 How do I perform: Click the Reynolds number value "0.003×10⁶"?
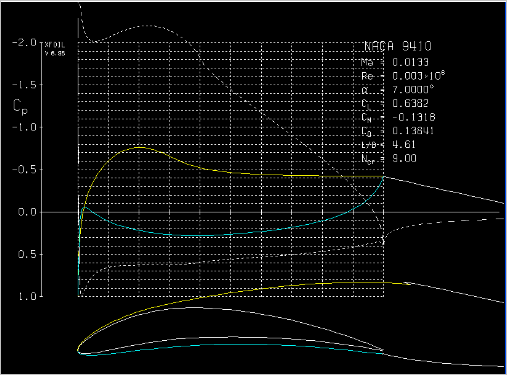point(418,76)
